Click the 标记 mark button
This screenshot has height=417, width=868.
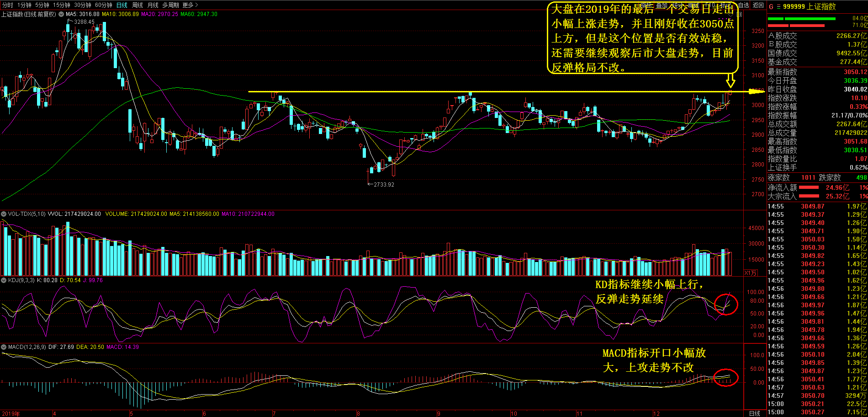[726, 5]
